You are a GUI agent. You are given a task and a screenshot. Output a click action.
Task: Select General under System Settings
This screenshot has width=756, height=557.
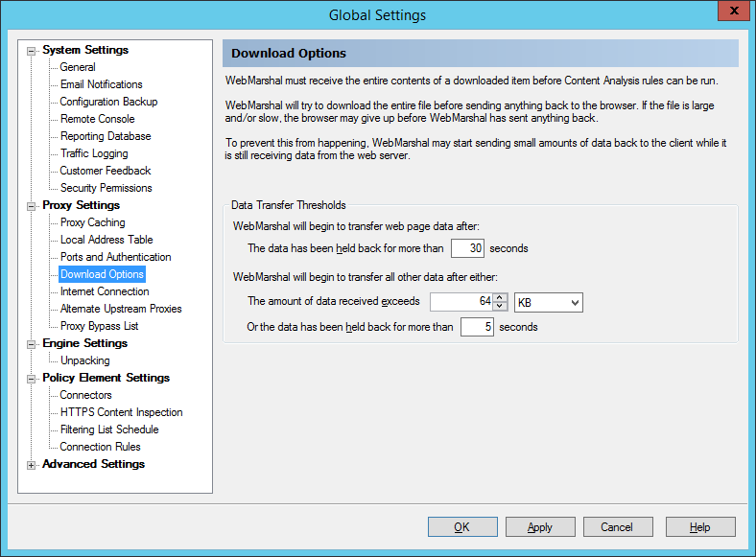coord(78,67)
